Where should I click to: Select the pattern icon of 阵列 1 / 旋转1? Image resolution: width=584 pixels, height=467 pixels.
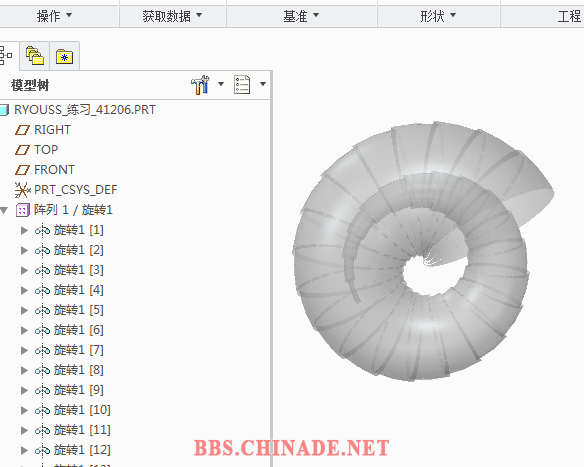[22, 210]
